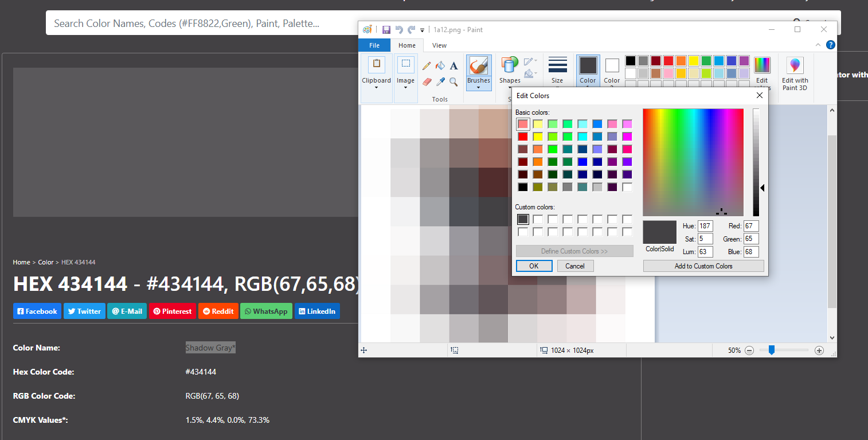Click the luminosity slider arrow in Edit Colors
The width and height of the screenshot is (868, 440).
[x=763, y=188]
